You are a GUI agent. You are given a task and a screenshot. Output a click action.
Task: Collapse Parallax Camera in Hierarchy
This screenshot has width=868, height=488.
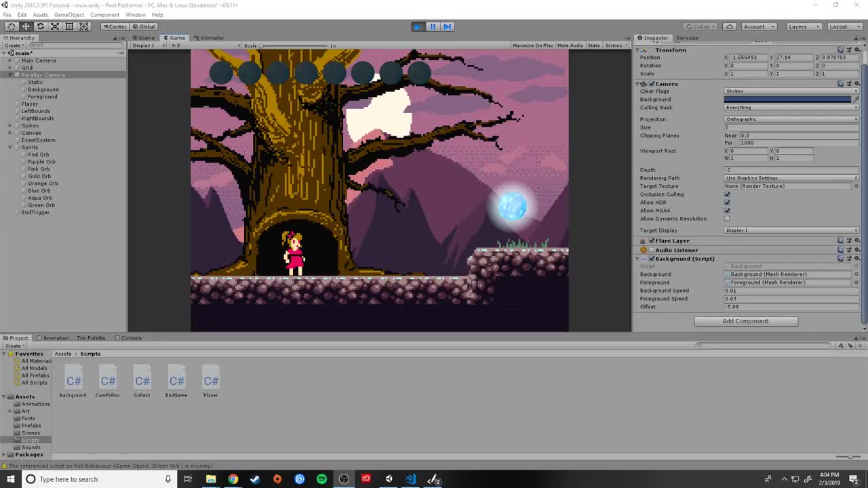click(x=10, y=75)
